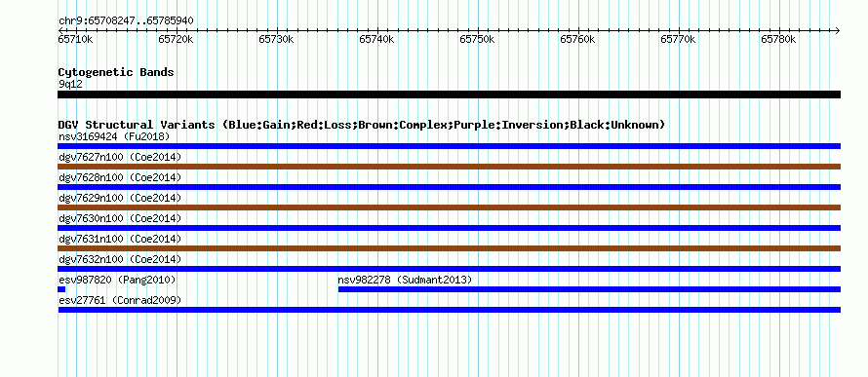Open the dgv7630n100 (Coe2014) label
The width and height of the screenshot is (868, 377).
click(120, 218)
